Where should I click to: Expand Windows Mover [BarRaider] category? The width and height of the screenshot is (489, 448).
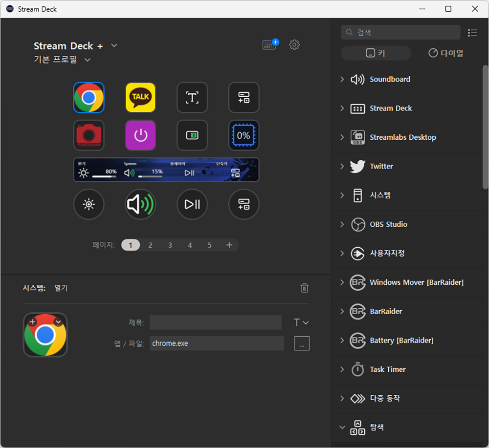(342, 282)
